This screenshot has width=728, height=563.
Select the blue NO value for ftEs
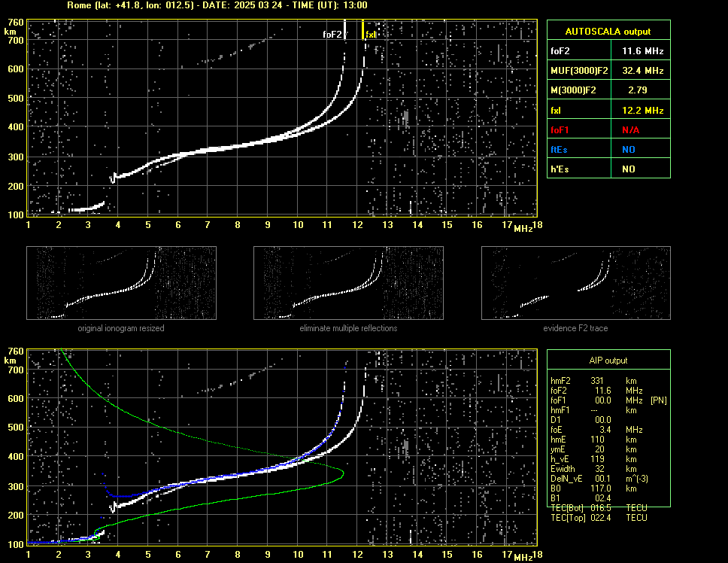[x=629, y=150]
